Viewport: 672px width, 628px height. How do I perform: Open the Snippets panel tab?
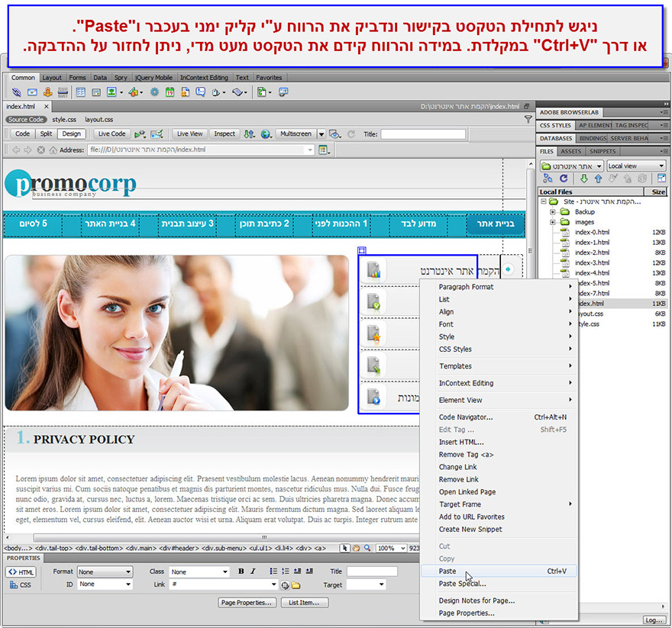pos(603,151)
